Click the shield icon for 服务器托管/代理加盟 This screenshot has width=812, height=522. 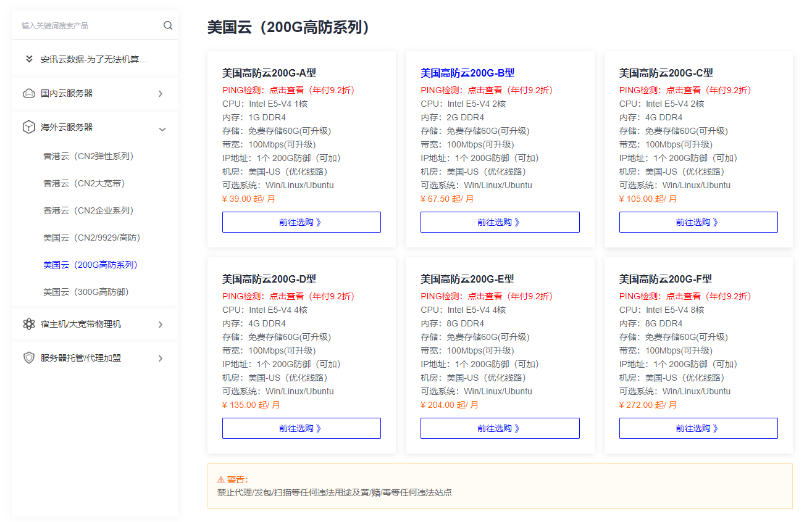click(29, 358)
